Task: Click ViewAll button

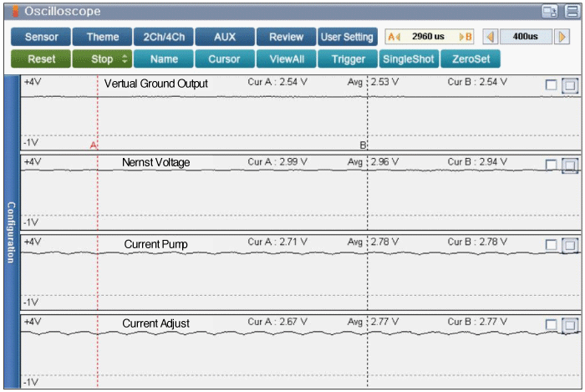Action: 286,59
